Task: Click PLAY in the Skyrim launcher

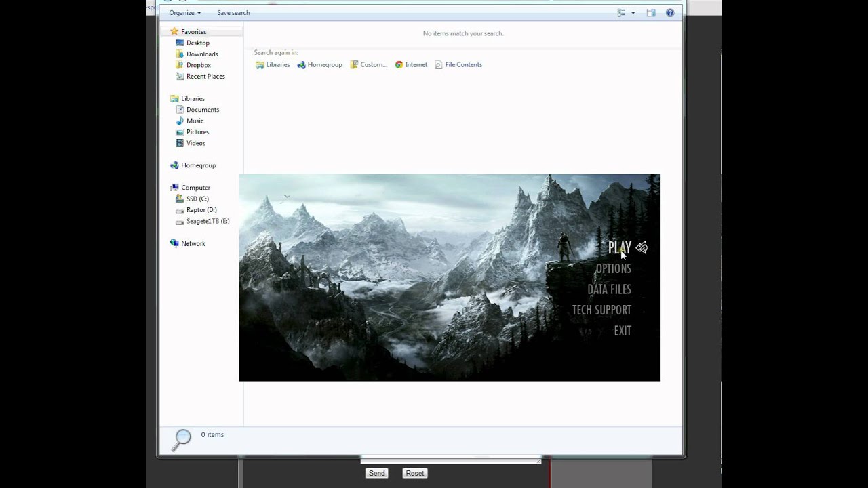Action: point(619,247)
